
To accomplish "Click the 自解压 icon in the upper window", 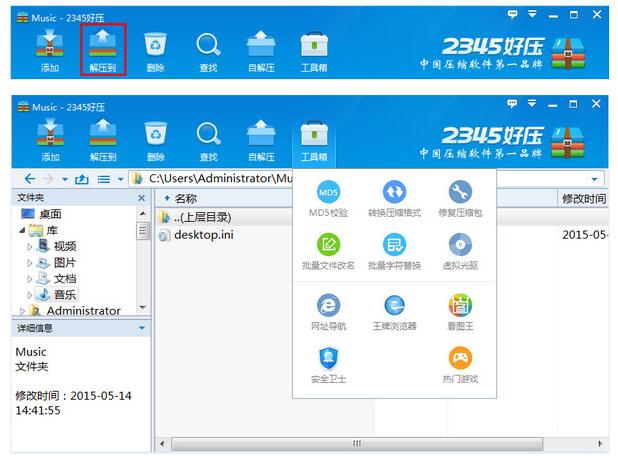I will pos(261,50).
